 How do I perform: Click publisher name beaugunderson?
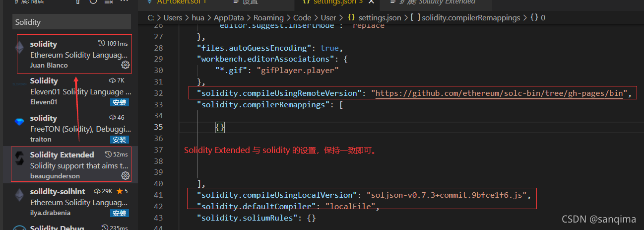(x=55, y=176)
